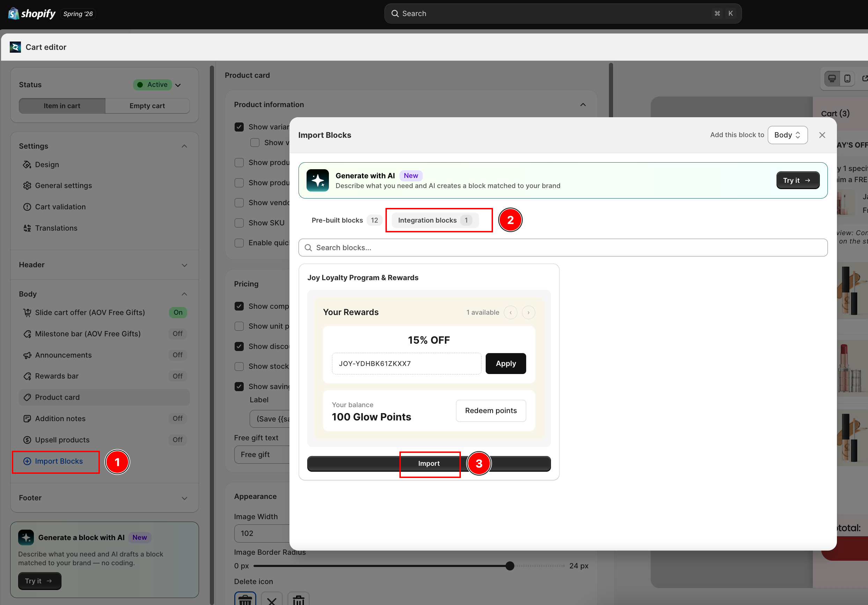Image resolution: width=868 pixels, height=605 pixels.
Task: Check the Show SKU checkbox
Action: click(239, 223)
